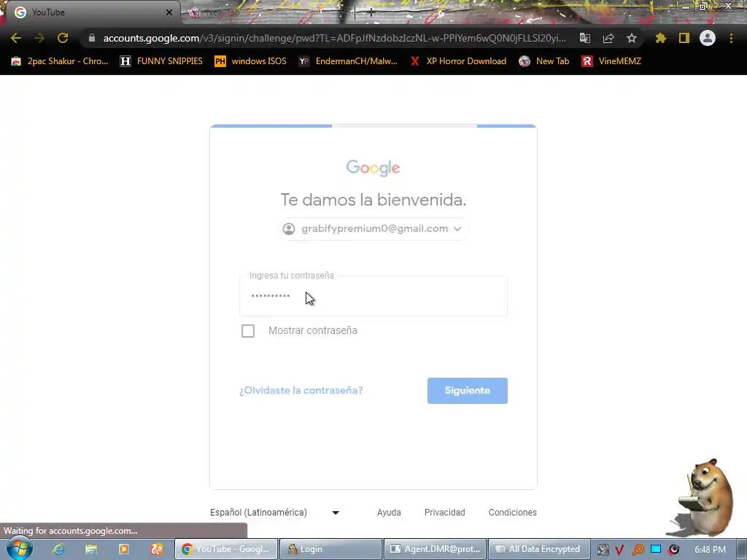
Task: Open the translate page icon
Action: point(584,38)
